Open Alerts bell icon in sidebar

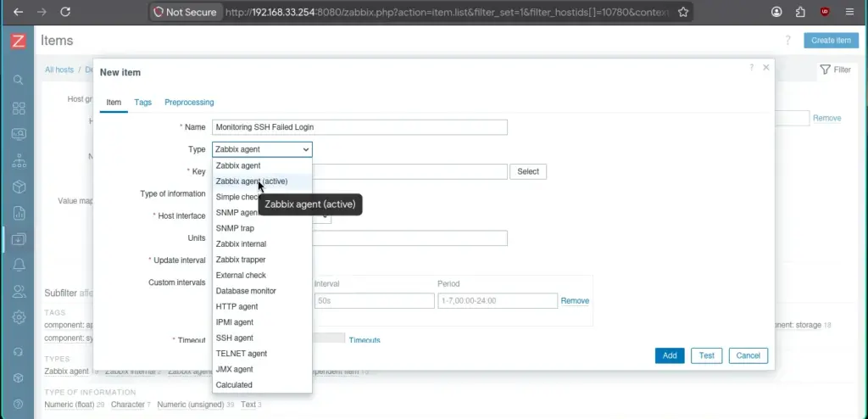19,265
